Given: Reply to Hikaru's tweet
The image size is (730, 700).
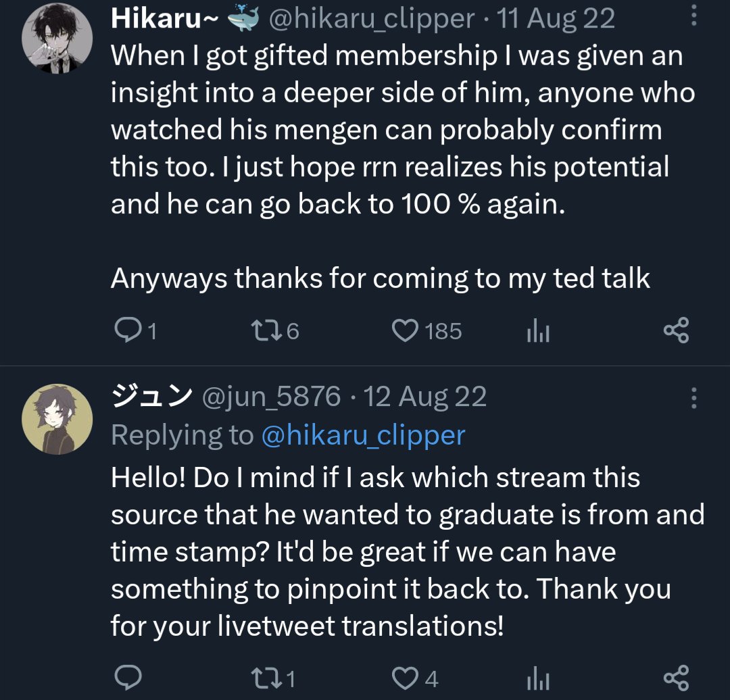Looking at the screenshot, I should (127, 331).
